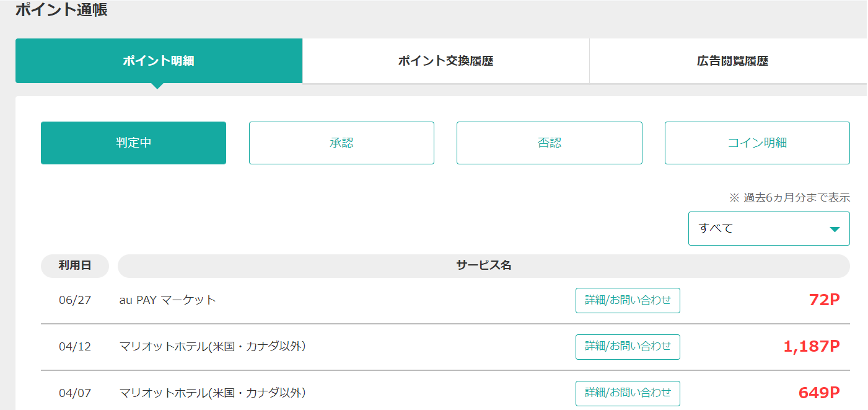Open the コイン明細 view

[756, 143]
